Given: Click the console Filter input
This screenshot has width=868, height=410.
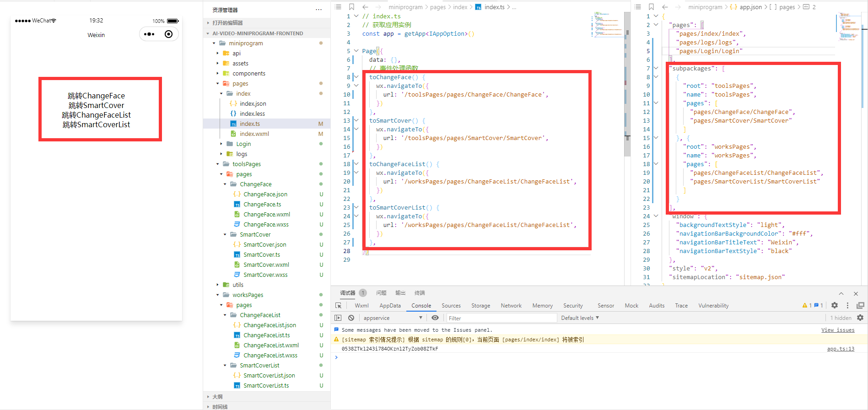Looking at the screenshot, I should coord(501,318).
